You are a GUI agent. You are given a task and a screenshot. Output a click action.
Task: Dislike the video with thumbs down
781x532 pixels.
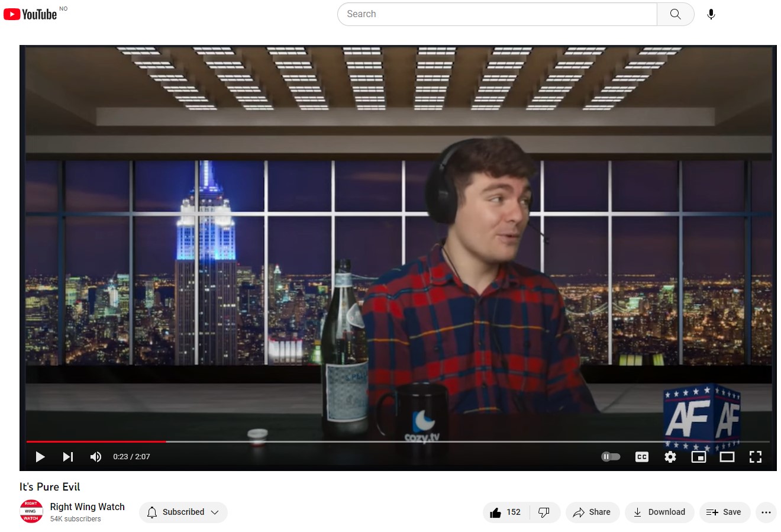(544, 512)
